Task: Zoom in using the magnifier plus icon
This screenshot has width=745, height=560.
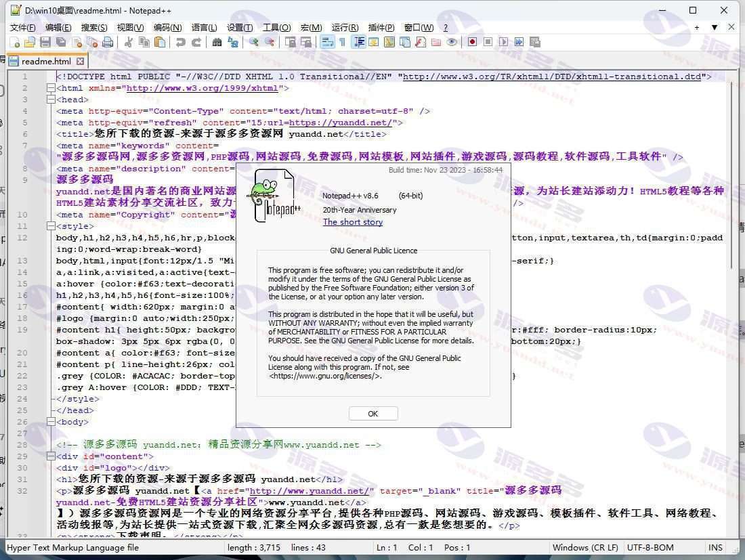Action: (x=254, y=42)
